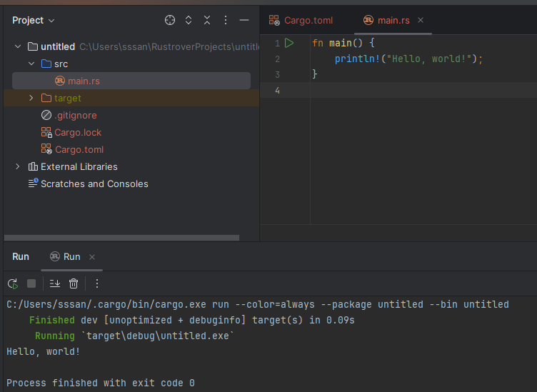Close the main.rs editor tab
This screenshot has height=392, width=537.
point(421,20)
